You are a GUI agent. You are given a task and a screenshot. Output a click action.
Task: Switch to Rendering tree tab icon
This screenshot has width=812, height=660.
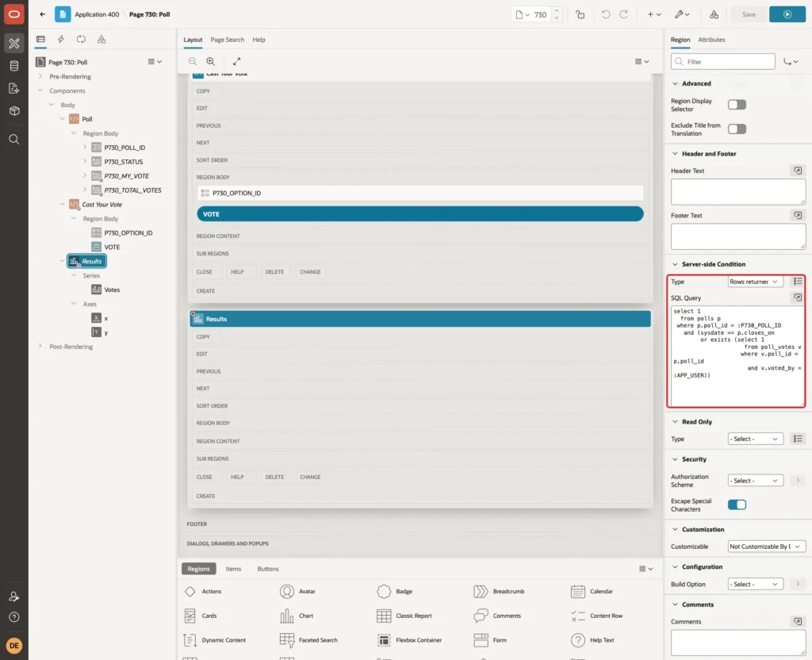pos(40,40)
